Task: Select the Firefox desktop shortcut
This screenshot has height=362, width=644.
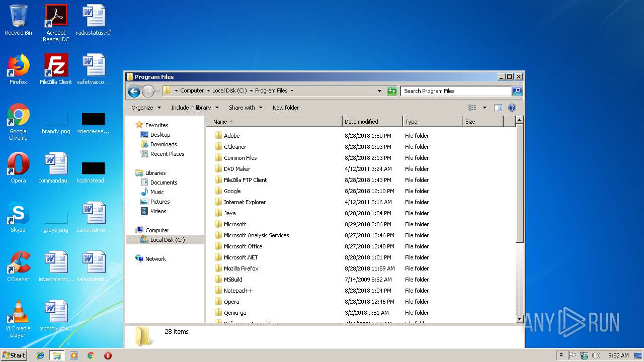Action: tap(18, 69)
